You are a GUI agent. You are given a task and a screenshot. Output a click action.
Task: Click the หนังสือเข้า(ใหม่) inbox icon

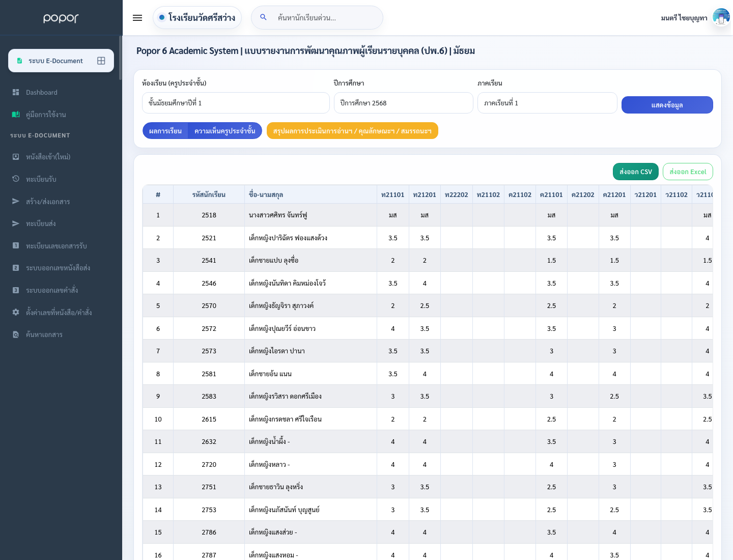click(16, 157)
